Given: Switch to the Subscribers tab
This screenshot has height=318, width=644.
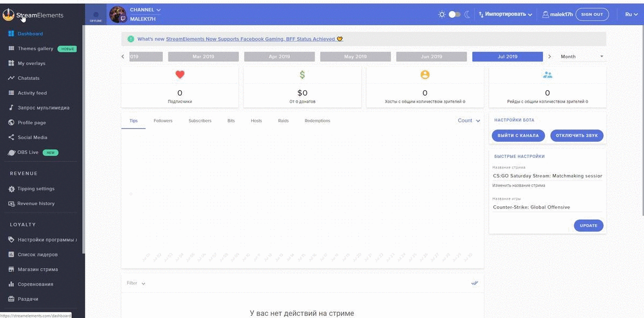Looking at the screenshot, I should (x=200, y=121).
